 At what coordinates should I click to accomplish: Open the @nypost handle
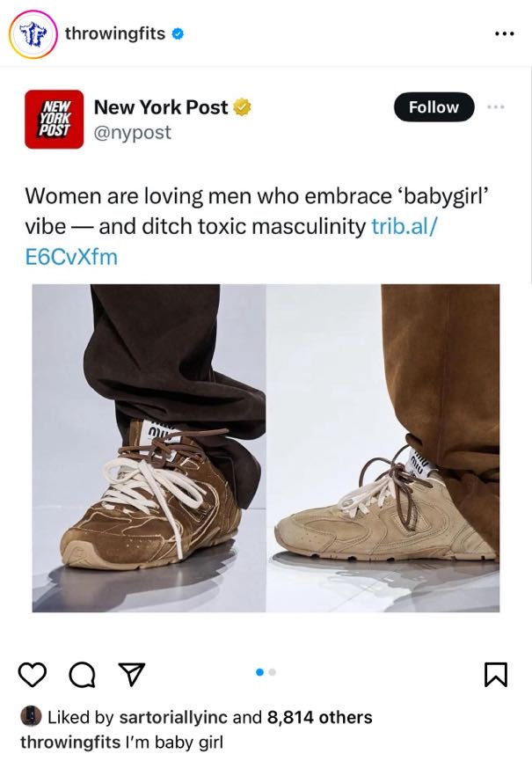(132, 132)
